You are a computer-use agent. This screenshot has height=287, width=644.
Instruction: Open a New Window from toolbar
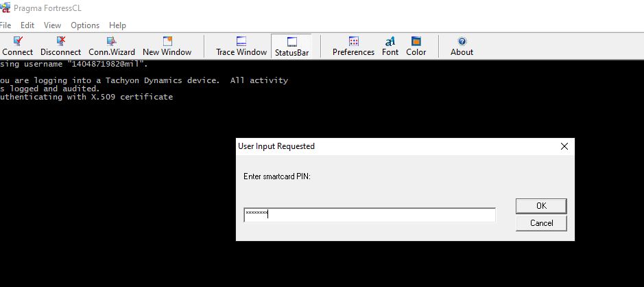coord(167,46)
